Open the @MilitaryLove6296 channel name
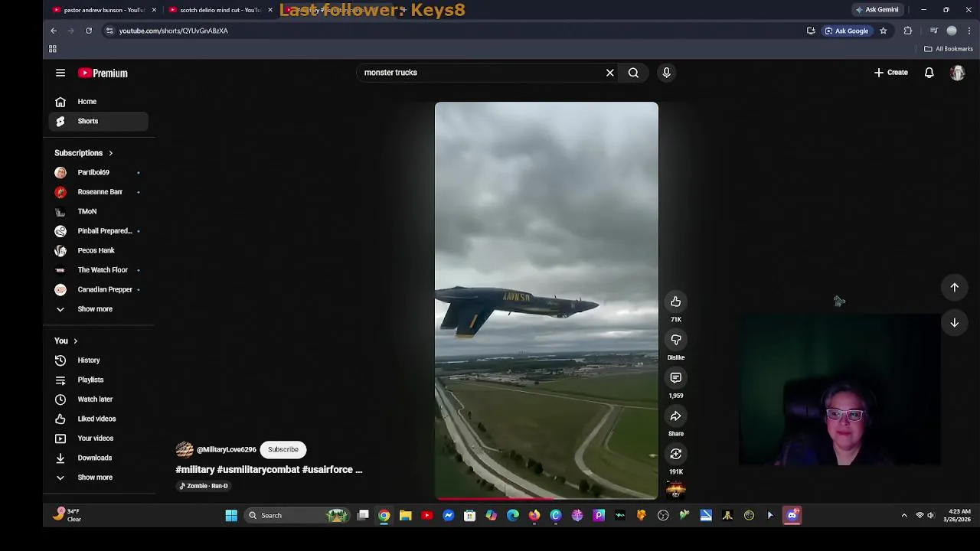 pyautogui.click(x=227, y=450)
